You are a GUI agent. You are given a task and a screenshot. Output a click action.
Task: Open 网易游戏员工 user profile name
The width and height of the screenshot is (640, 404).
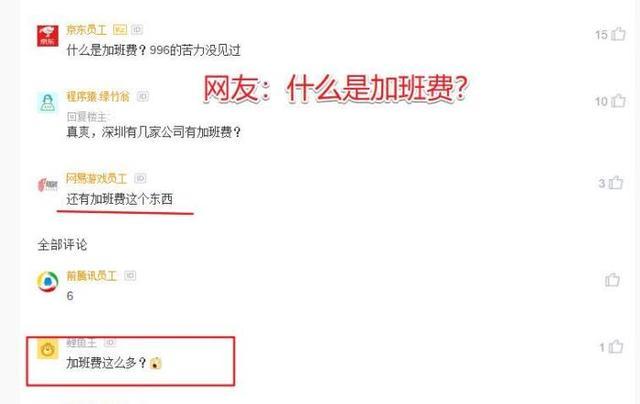97,178
